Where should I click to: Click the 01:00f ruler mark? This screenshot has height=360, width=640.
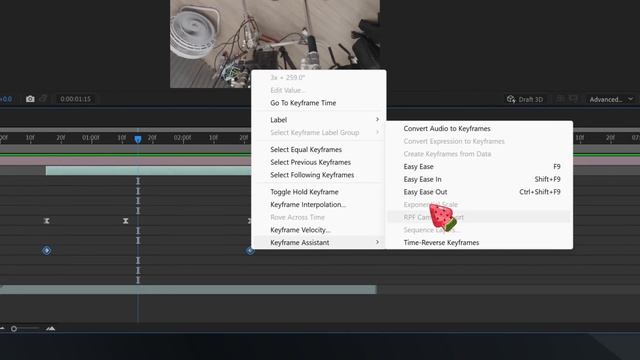pyautogui.click(x=91, y=138)
